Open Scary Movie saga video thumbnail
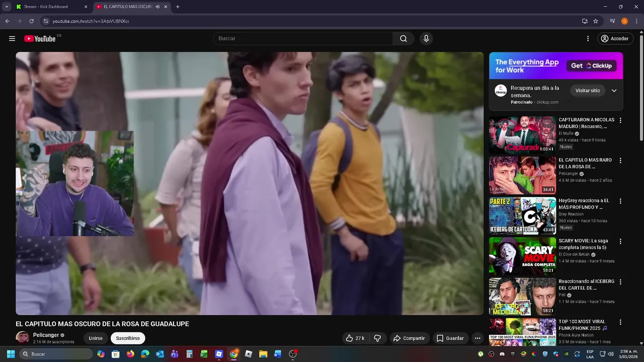 click(x=522, y=256)
